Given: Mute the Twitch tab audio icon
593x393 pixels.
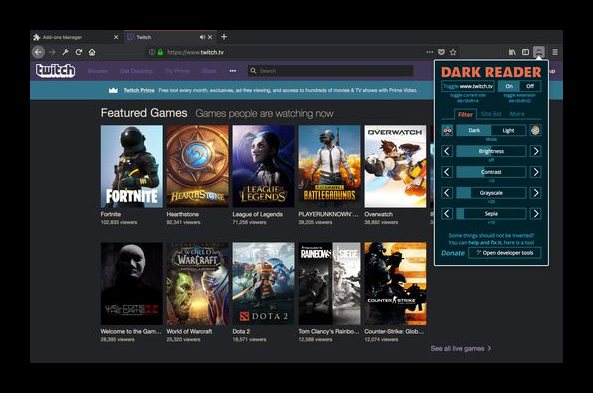Looking at the screenshot, I should pyautogui.click(x=202, y=37).
